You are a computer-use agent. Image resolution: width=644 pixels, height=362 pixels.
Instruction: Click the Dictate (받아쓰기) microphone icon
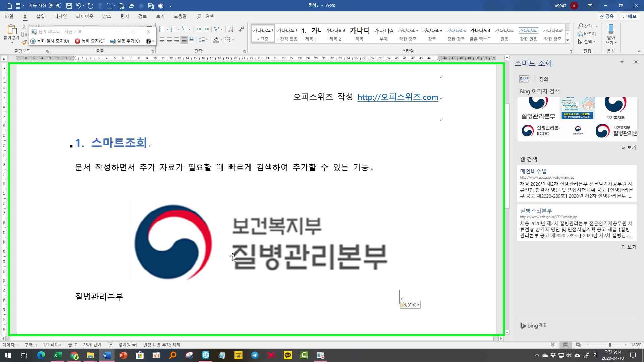pyautogui.click(x=611, y=28)
